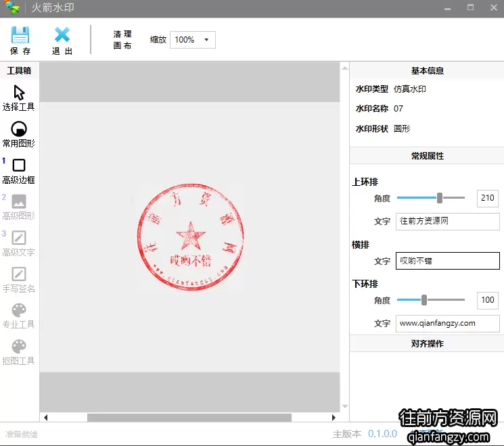Click watermark type value 仿真水印
504x446 pixels.
click(410, 89)
